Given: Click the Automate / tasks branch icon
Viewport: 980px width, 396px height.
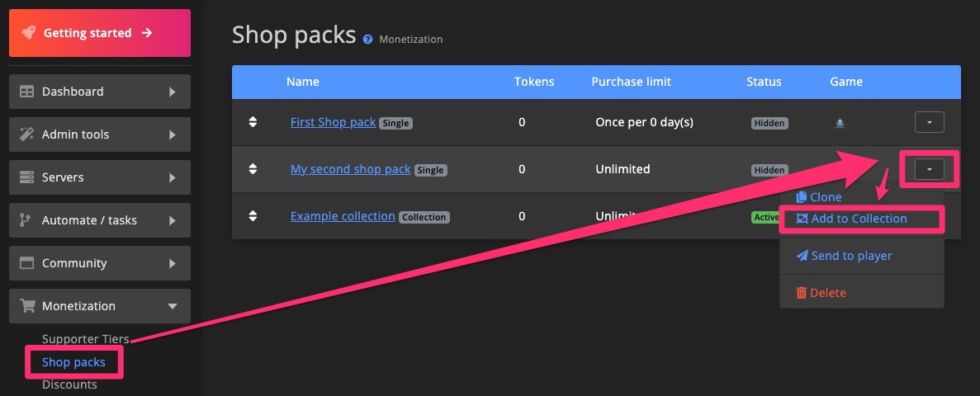Looking at the screenshot, I should pos(26,219).
